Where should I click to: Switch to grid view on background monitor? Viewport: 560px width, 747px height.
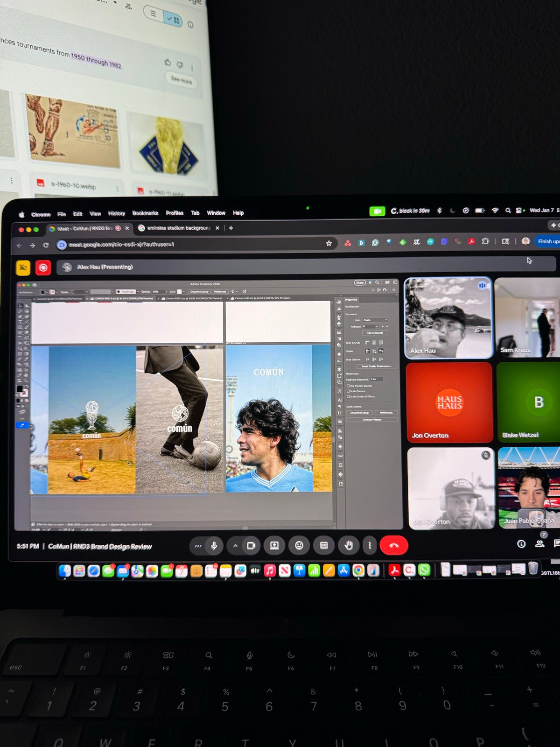coord(173,19)
